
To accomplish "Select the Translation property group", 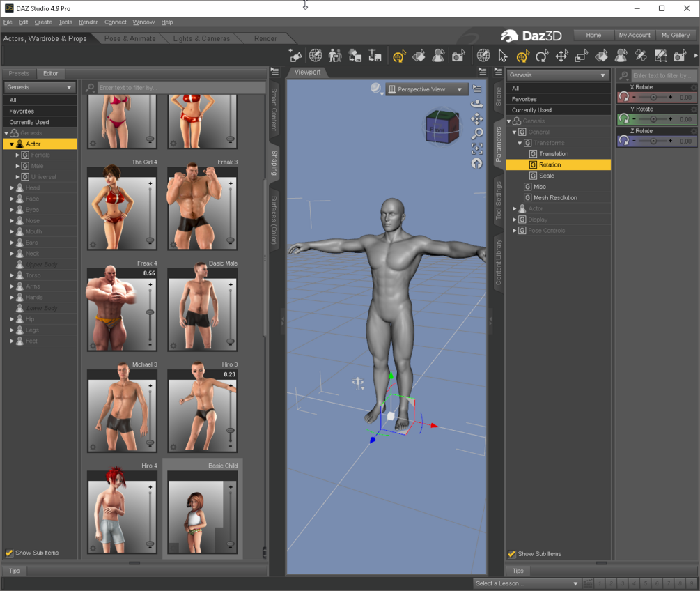I will coord(554,154).
